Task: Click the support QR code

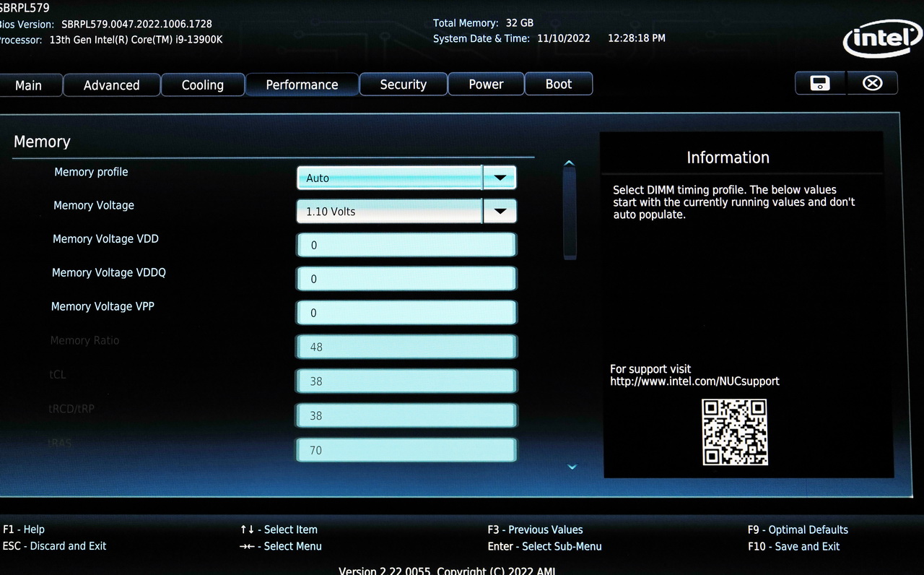Action: coord(734,432)
